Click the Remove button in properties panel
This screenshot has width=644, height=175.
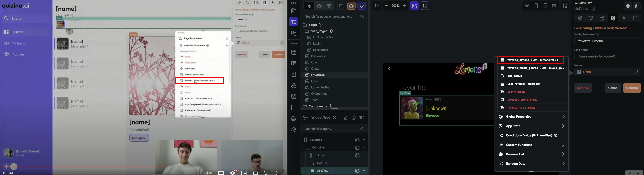[583, 88]
